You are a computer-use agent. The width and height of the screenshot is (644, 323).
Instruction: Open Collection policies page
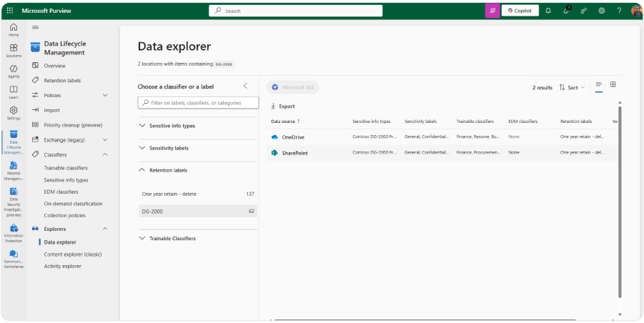tap(65, 216)
